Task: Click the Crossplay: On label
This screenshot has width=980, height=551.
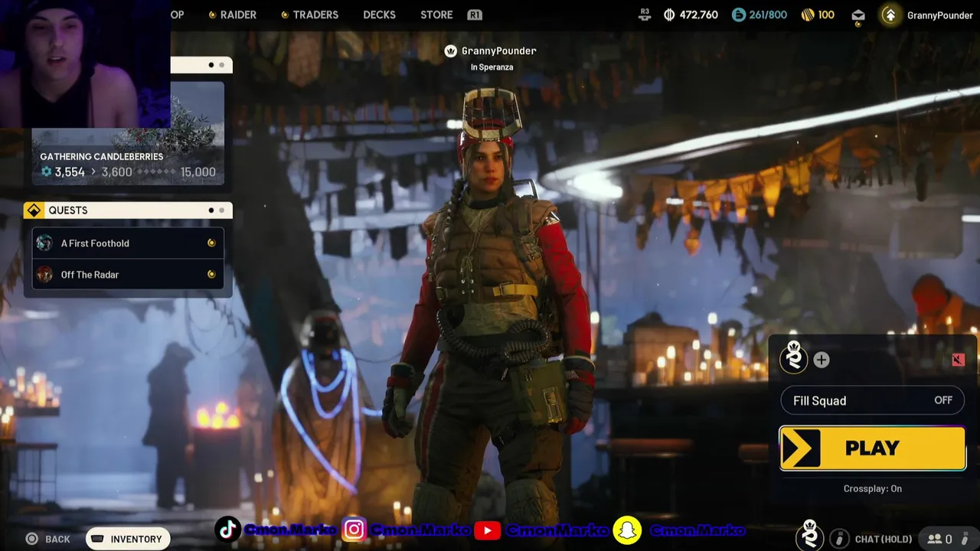Action: (873, 488)
